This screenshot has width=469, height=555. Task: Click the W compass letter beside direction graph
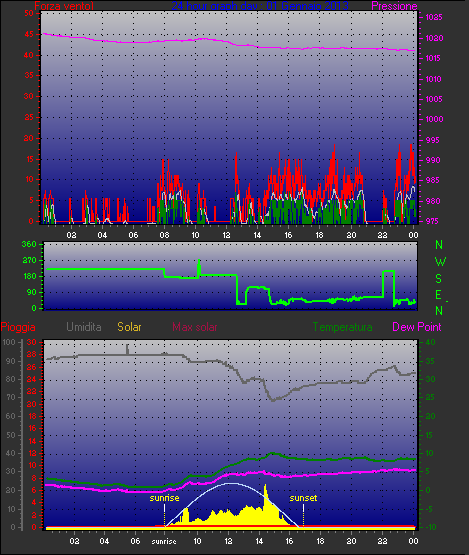tap(440, 262)
